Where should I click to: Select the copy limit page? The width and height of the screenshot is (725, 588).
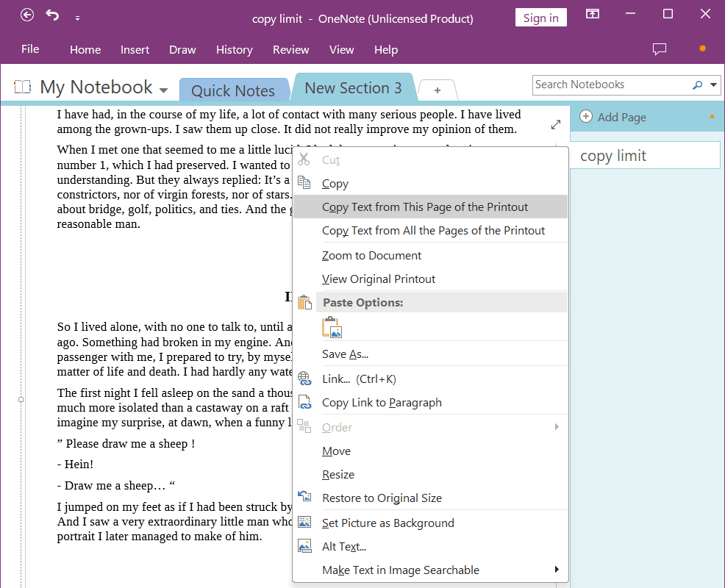pyautogui.click(x=645, y=155)
